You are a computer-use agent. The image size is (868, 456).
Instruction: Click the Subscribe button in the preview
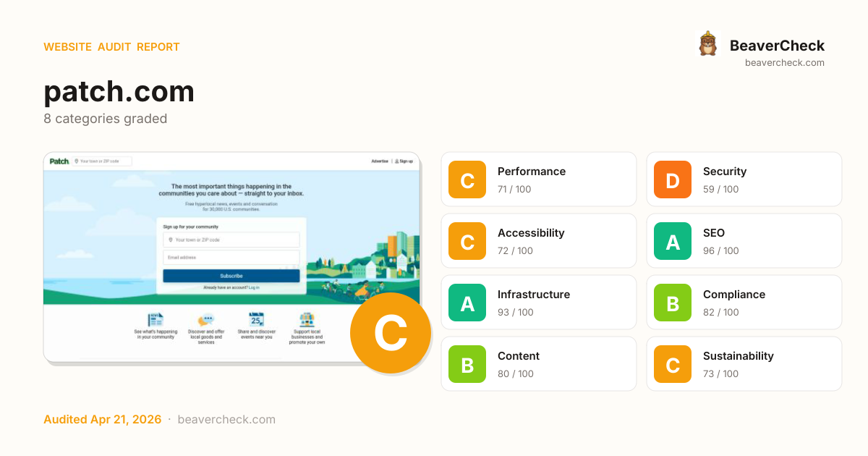pyautogui.click(x=231, y=276)
